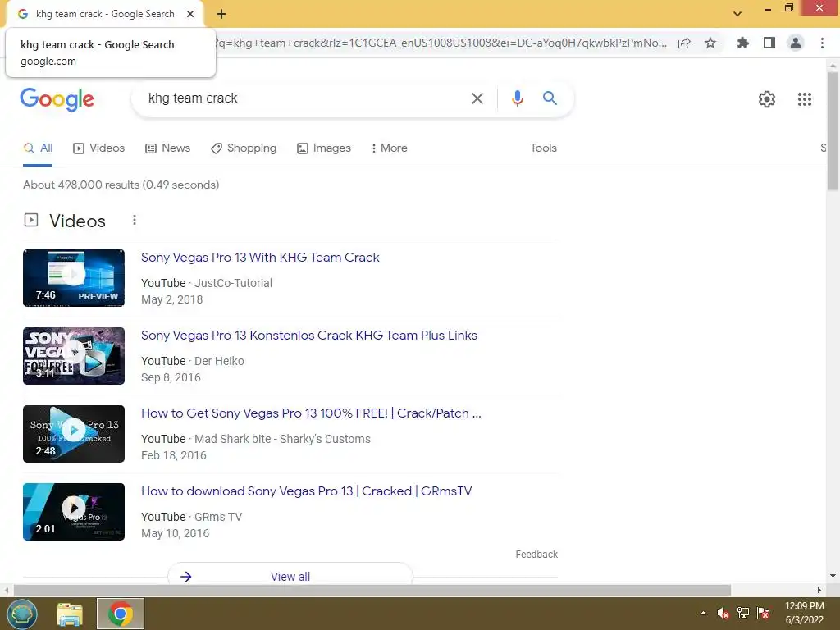Click the vertical scrollbar thumb

[833, 130]
